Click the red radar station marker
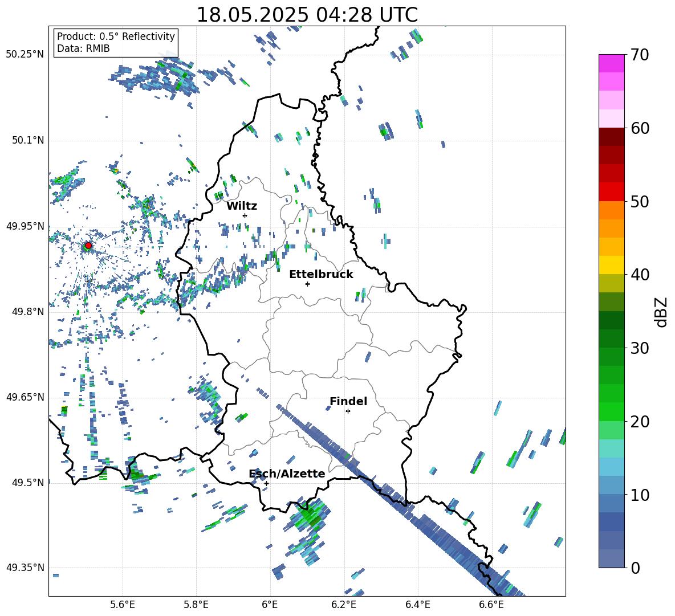675x616 pixels. coord(88,246)
